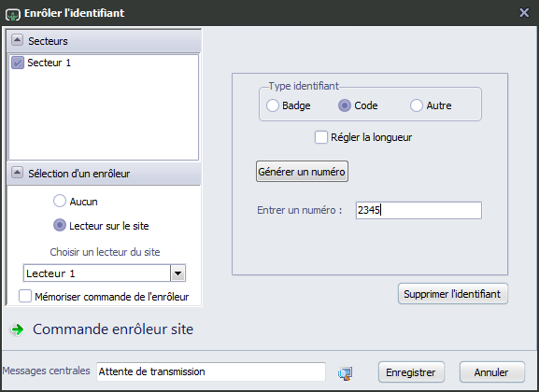
Task: Choose the Autre identifier type
Action: tap(417, 105)
